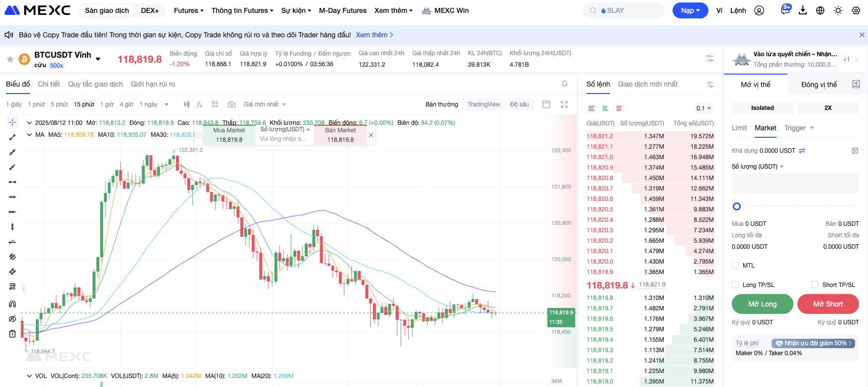
Task: Click the MEXC logo
Action: (x=38, y=10)
